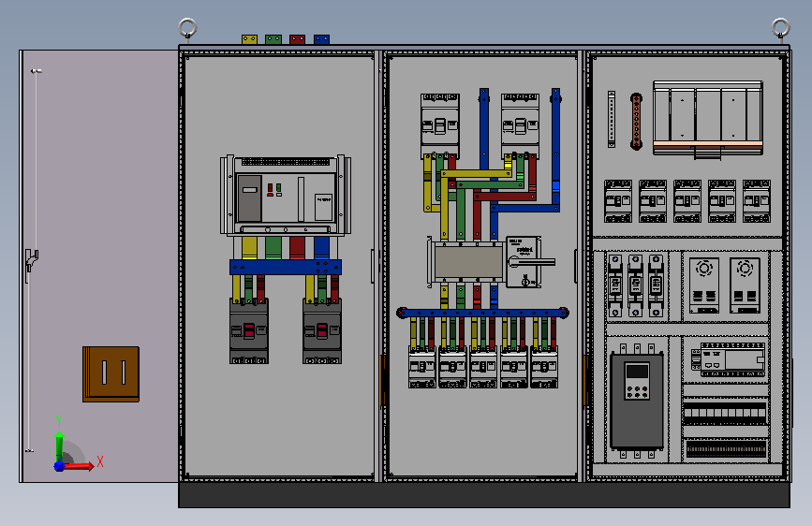Select the third lower breaker in middle compartment
This screenshot has height=526, width=812.
pos(483,368)
